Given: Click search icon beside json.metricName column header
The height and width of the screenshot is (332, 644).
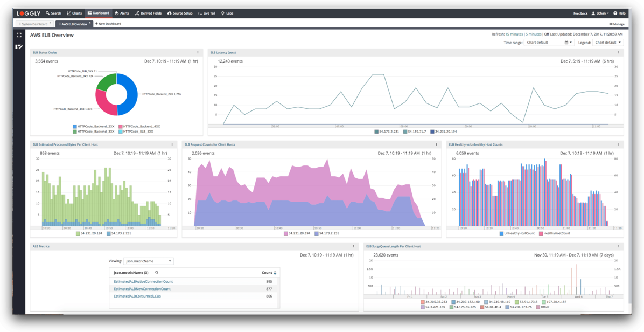Looking at the screenshot, I should 157,273.
